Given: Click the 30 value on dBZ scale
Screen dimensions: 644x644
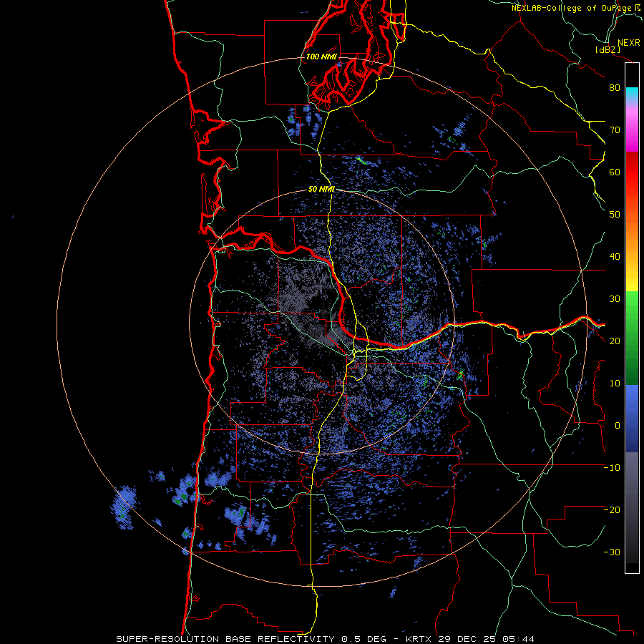Looking at the screenshot, I should click(615, 299).
